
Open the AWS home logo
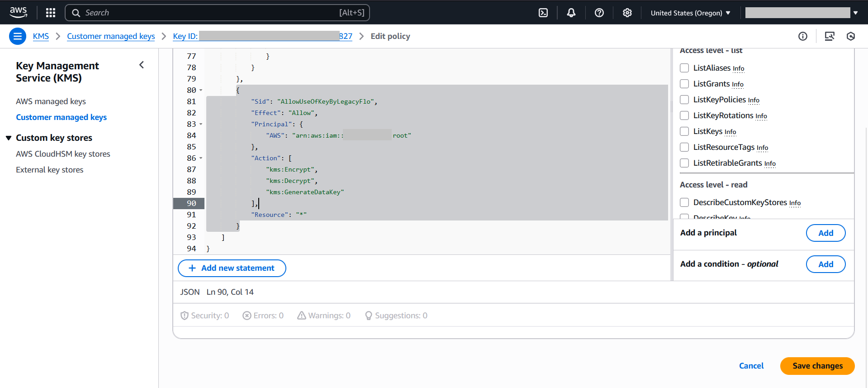(19, 13)
